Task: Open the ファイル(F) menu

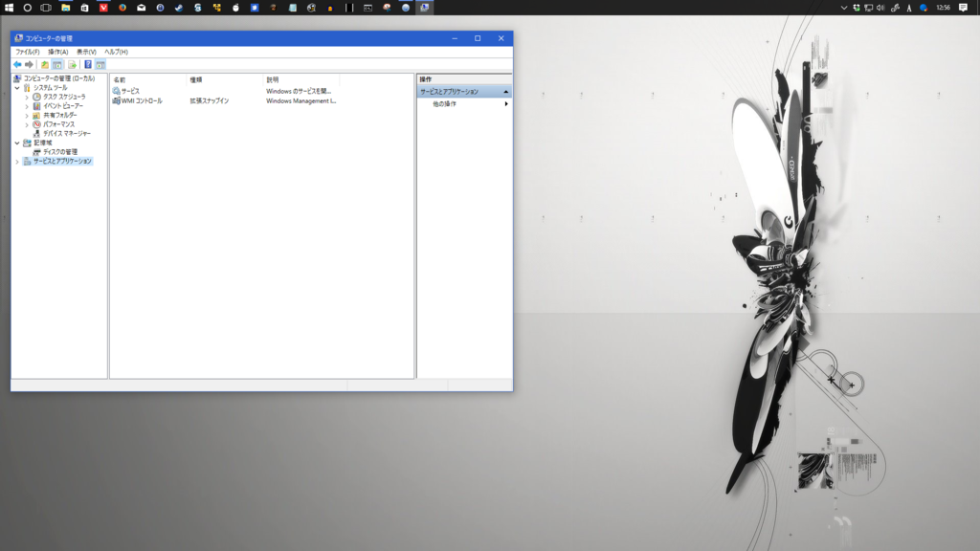Action: [28, 52]
